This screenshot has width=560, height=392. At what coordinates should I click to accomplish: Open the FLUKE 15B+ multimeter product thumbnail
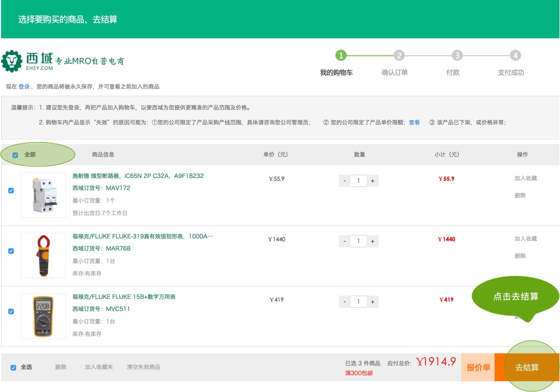(43, 316)
